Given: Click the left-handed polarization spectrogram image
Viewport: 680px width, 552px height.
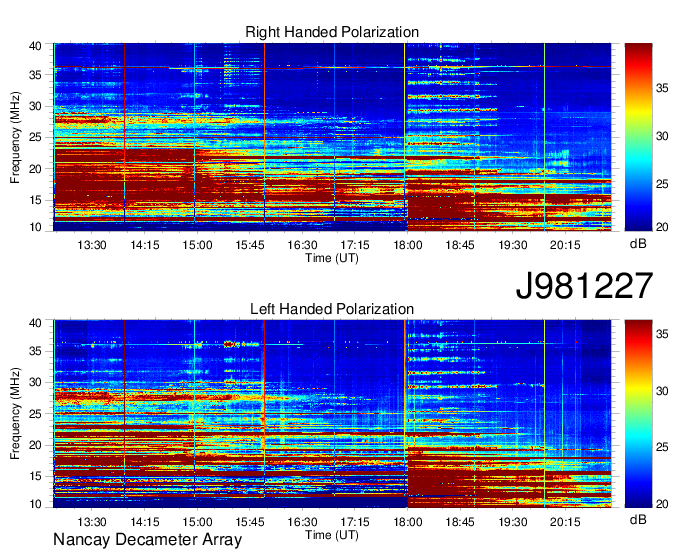Looking at the screenshot, I should click(x=332, y=414).
